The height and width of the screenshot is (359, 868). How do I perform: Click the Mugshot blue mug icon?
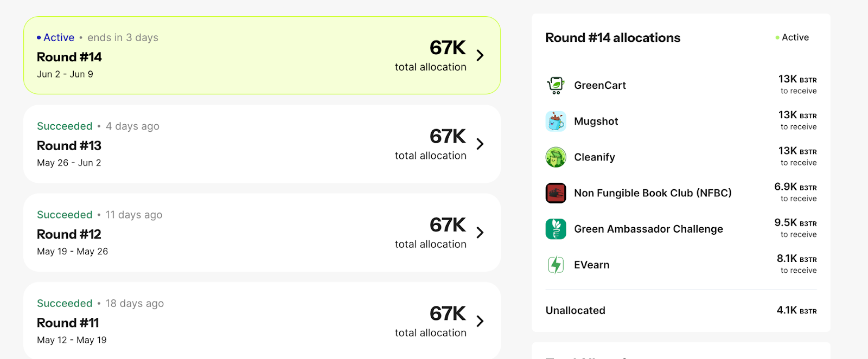click(556, 121)
